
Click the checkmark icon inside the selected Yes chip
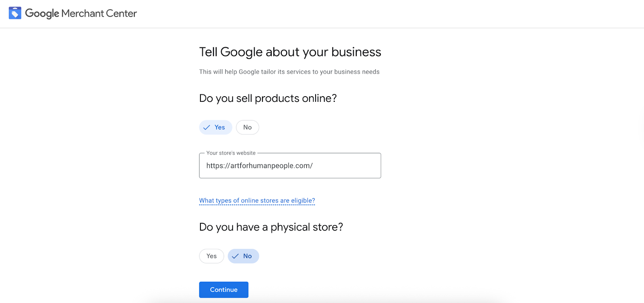point(207,127)
